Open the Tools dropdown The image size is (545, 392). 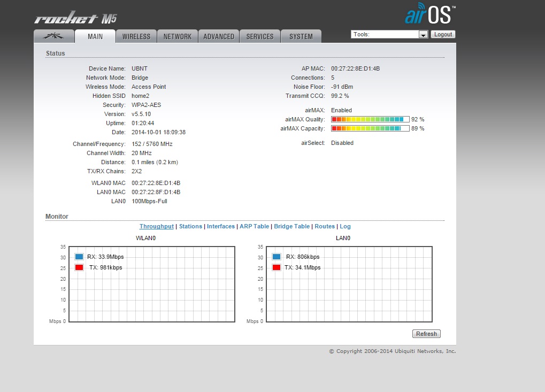click(389, 34)
